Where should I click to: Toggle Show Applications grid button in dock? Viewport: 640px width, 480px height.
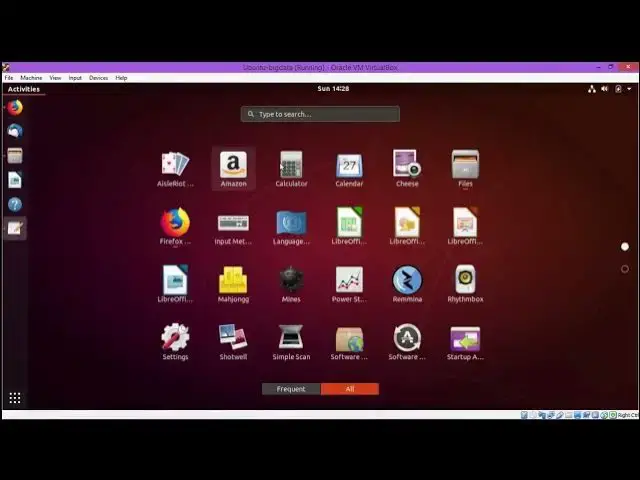(x=15, y=398)
